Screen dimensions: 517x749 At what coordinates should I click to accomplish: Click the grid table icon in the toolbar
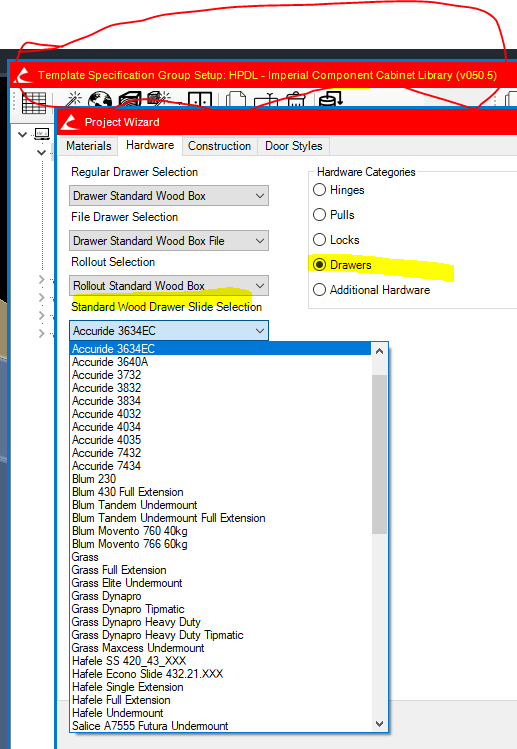pos(34,102)
